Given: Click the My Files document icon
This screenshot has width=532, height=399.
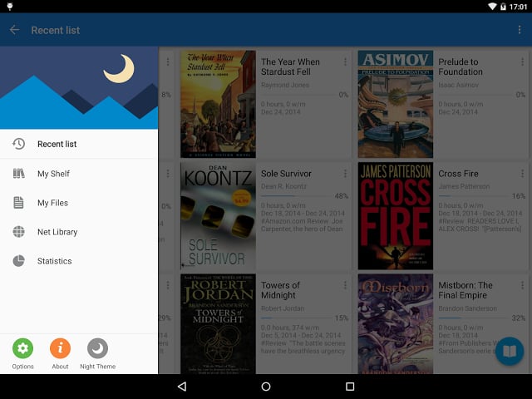Looking at the screenshot, I should [x=18, y=203].
